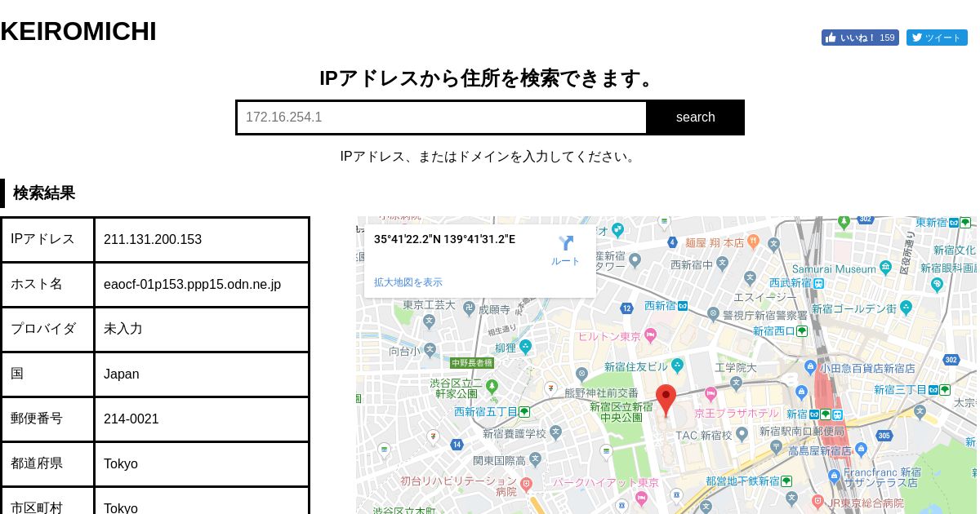The image size is (980, 514).
Task: Click the 初台リハビリテーション病院 hospital icon
Action: click(527, 485)
